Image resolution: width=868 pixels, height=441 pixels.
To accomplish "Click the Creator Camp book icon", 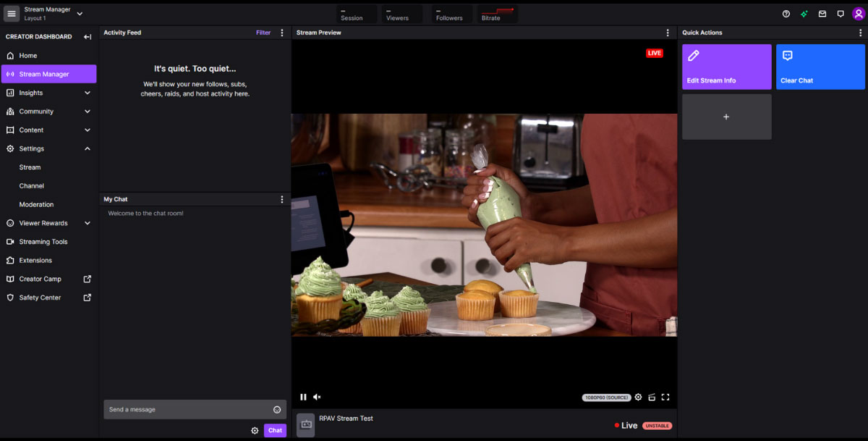I will (10, 279).
